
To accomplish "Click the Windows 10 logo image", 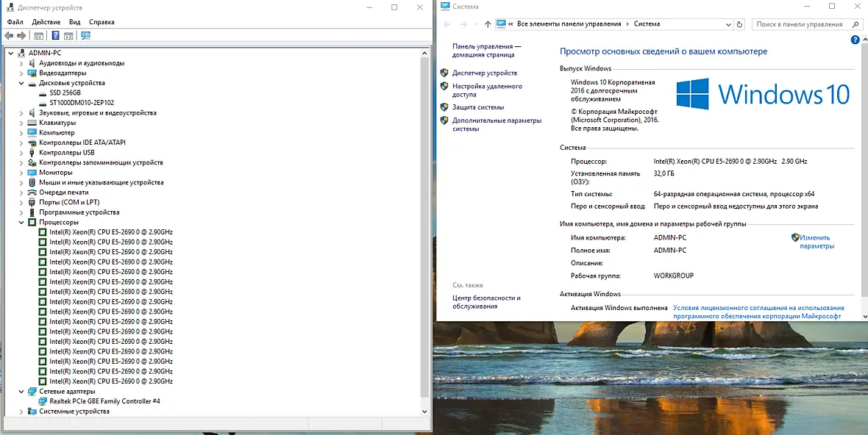I will 763,94.
